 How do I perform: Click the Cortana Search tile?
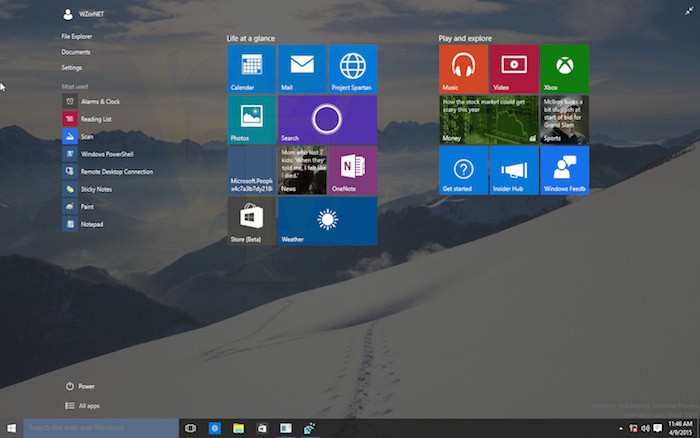point(327,120)
